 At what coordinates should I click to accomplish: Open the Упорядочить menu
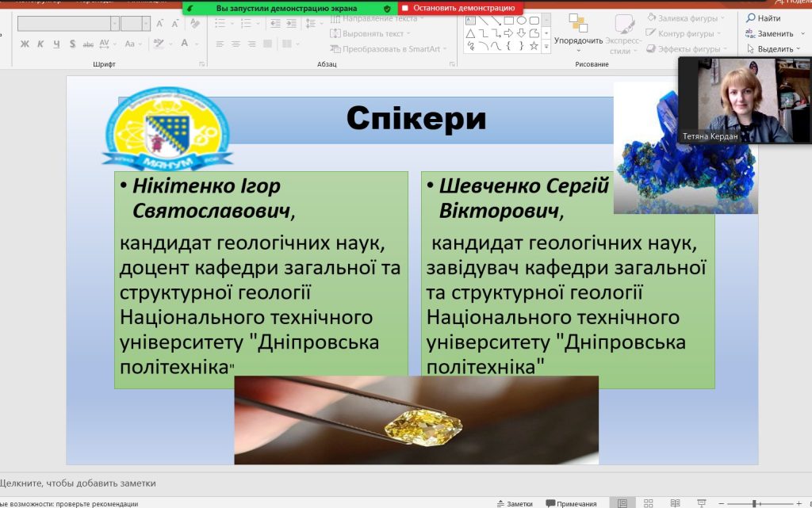pyautogui.click(x=578, y=32)
